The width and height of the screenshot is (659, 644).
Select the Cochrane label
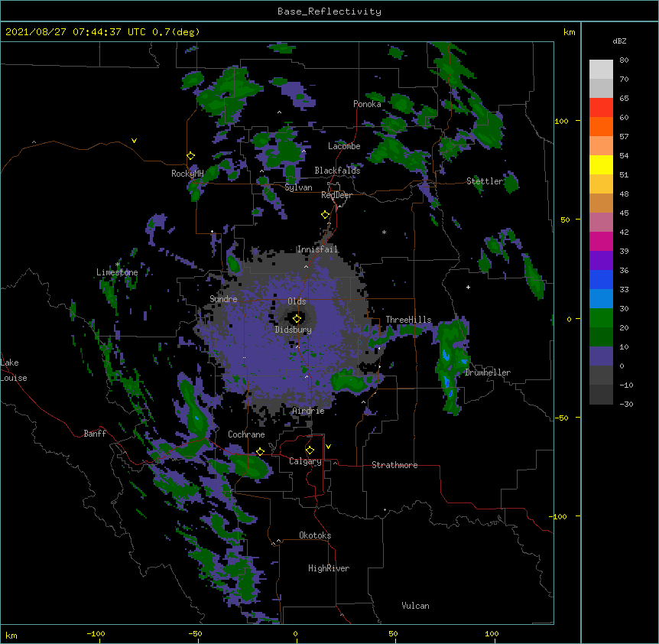[x=246, y=434]
